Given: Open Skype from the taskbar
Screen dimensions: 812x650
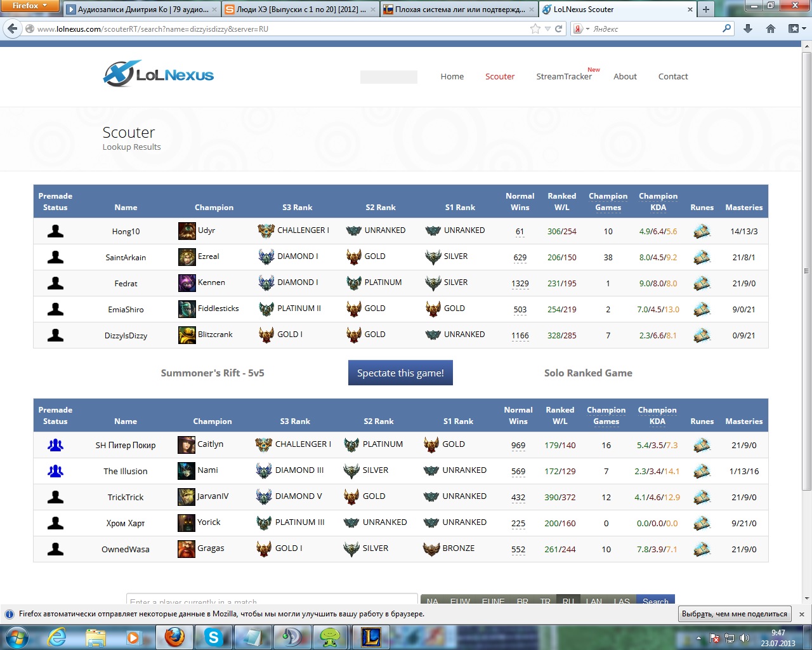Looking at the screenshot, I should coord(213,637).
